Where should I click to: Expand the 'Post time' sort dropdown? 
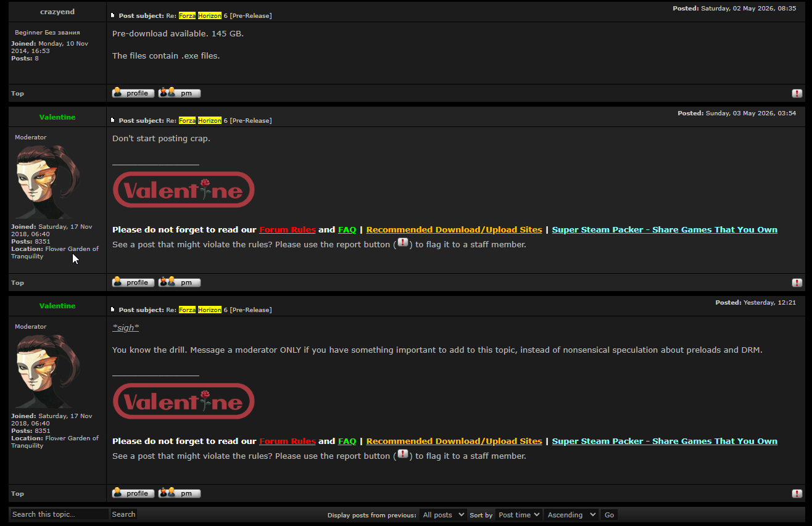pyautogui.click(x=518, y=515)
